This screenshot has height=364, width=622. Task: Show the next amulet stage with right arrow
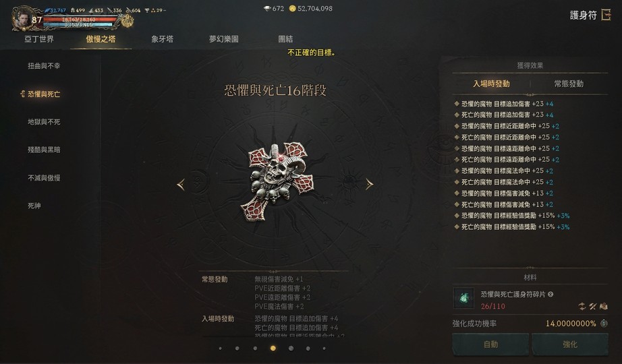(369, 184)
